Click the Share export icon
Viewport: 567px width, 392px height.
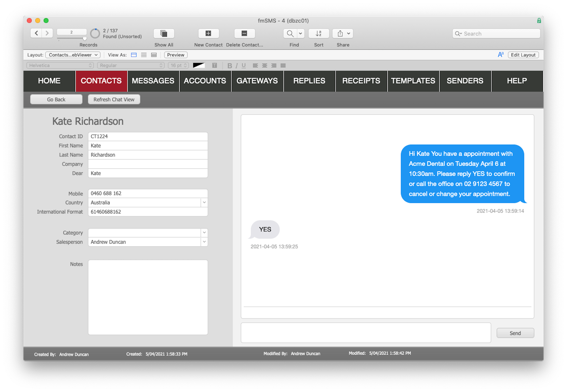(340, 34)
